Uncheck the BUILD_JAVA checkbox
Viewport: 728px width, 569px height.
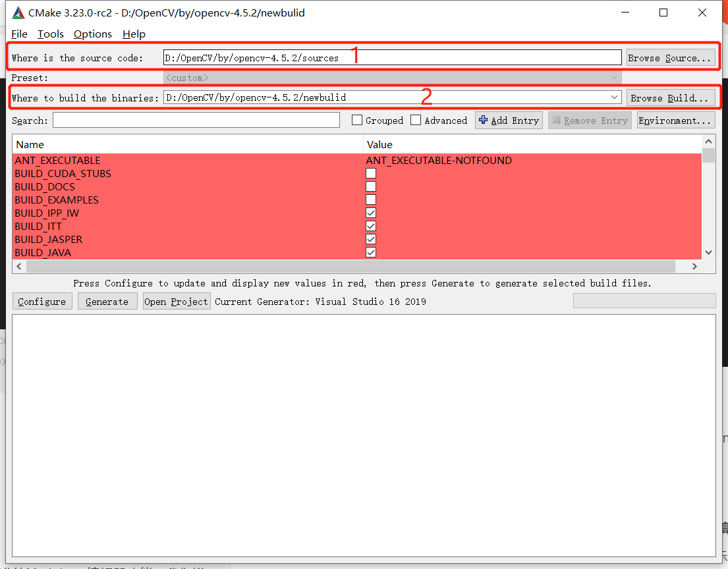point(370,252)
